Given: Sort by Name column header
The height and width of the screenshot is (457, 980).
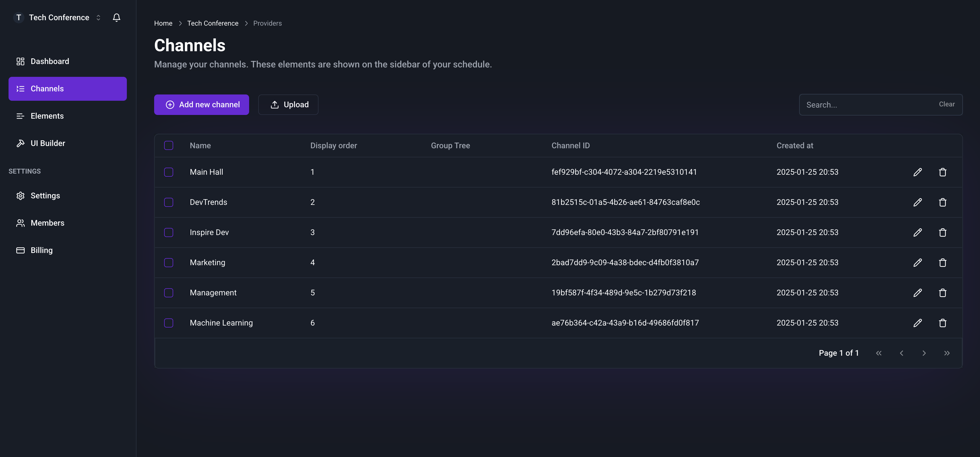Looking at the screenshot, I should point(200,145).
